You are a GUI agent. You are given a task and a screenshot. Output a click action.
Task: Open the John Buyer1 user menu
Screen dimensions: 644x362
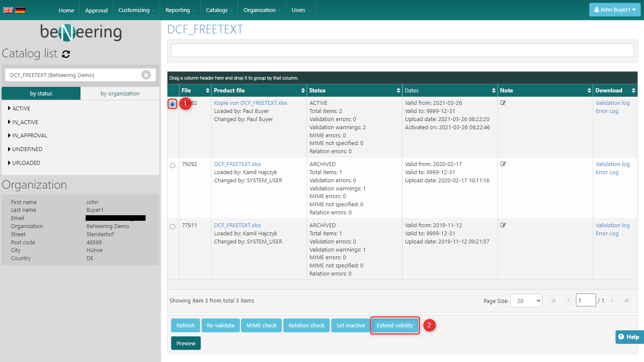(614, 10)
